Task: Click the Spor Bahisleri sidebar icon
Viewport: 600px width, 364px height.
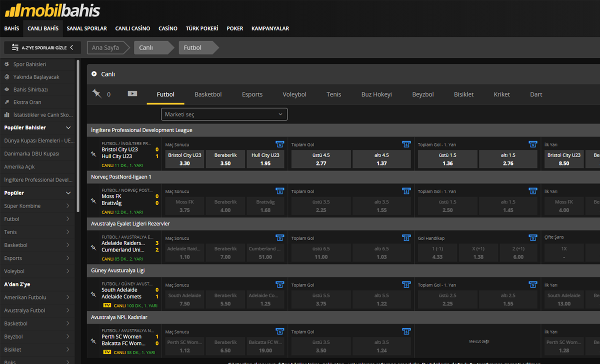Action: point(7,64)
